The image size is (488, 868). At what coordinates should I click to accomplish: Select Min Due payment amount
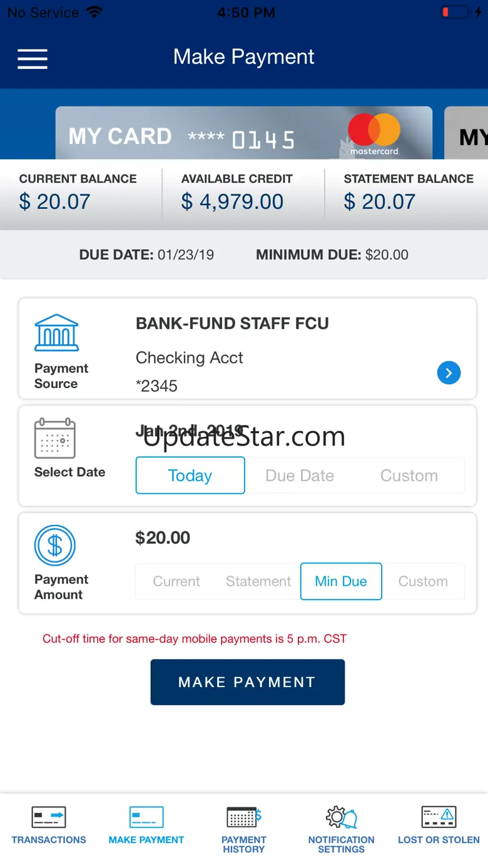tap(341, 581)
